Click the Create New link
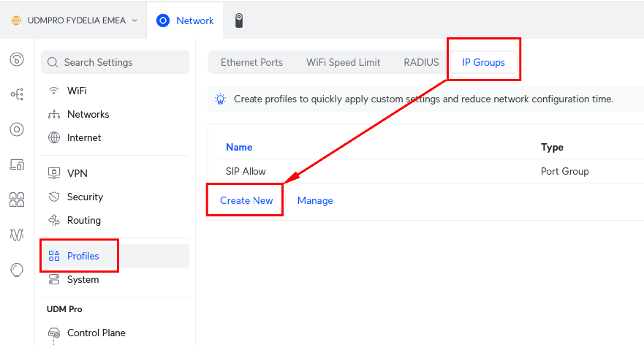Viewport: 644px width, 345px height. tap(246, 200)
